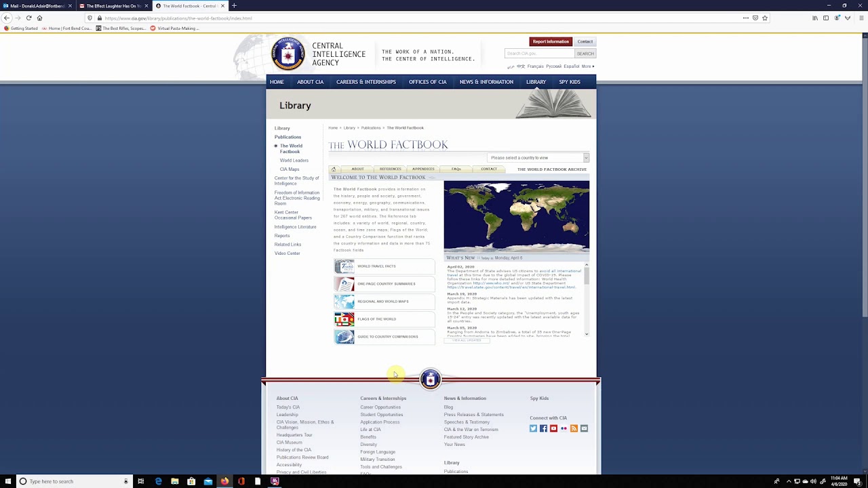Open CIA email subscription icon in footer
Viewport: 868px width, 488px height.
tap(584, 428)
